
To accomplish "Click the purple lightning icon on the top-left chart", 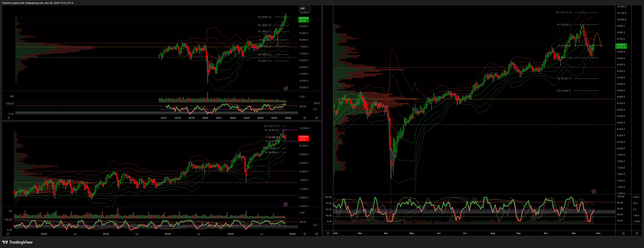I will pyautogui.click(x=286, y=88).
